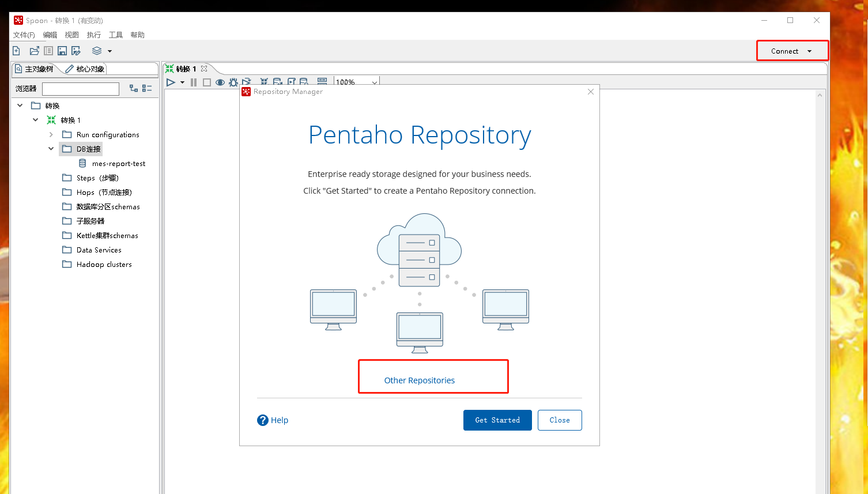Select the Kettle集群schemas folder

click(107, 236)
